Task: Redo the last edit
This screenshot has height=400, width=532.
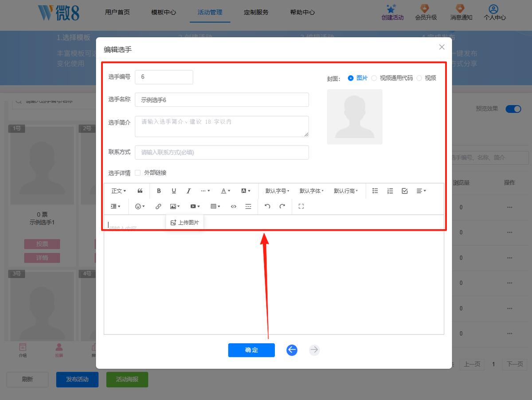Action: pos(282,206)
